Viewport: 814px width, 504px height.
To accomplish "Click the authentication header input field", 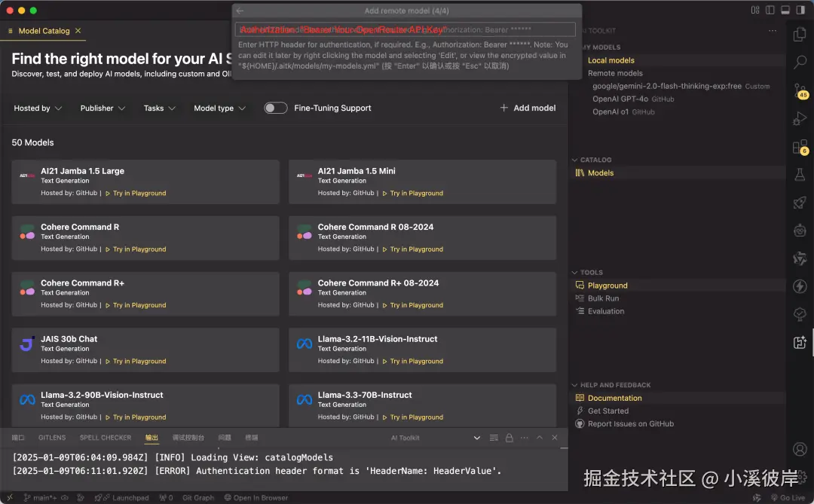I will pyautogui.click(x=405, y=29).
